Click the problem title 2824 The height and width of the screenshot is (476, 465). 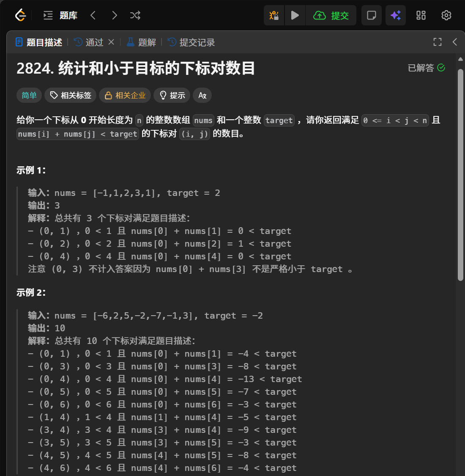tap(136, 68)
